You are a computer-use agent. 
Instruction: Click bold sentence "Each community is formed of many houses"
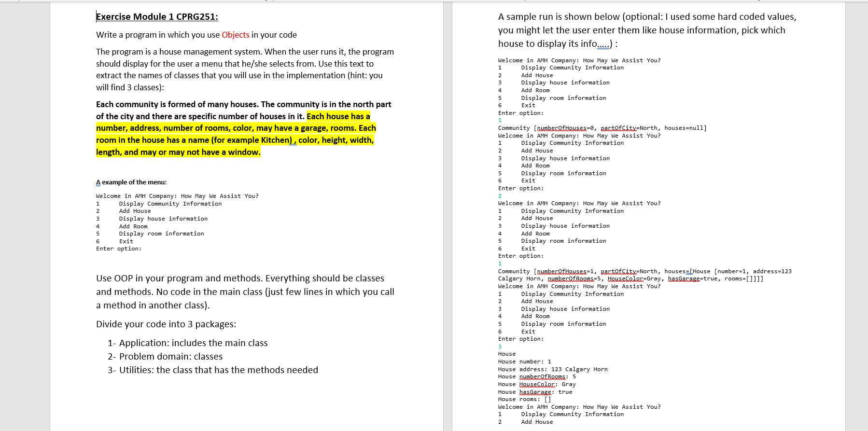tap(243, 104)
